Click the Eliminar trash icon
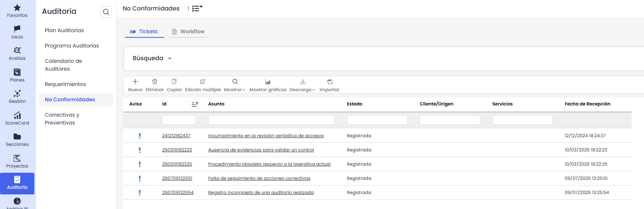This screenshot has width=644, height=209. 155,82
